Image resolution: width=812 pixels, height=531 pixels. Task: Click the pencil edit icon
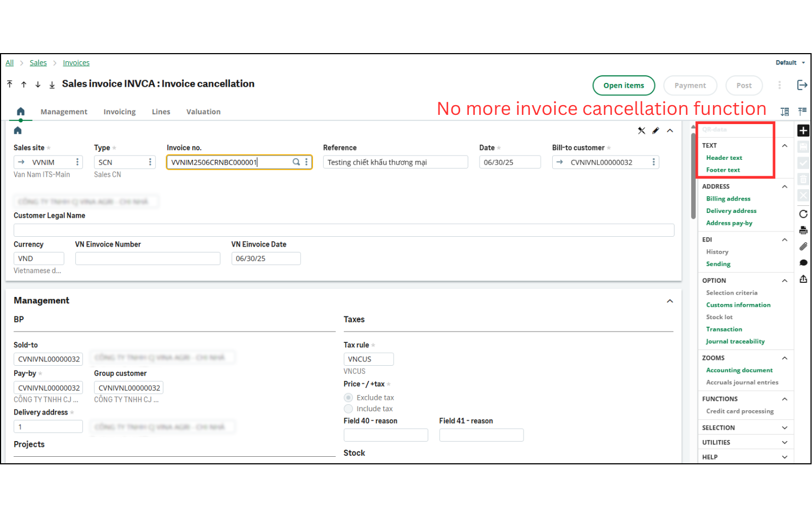pos(656,131)
